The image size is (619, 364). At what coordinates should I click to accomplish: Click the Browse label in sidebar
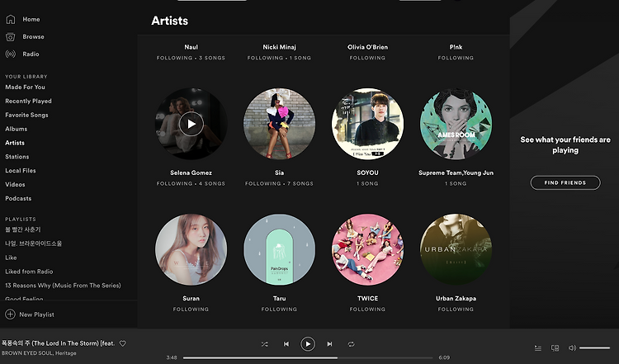click(33, 36)
